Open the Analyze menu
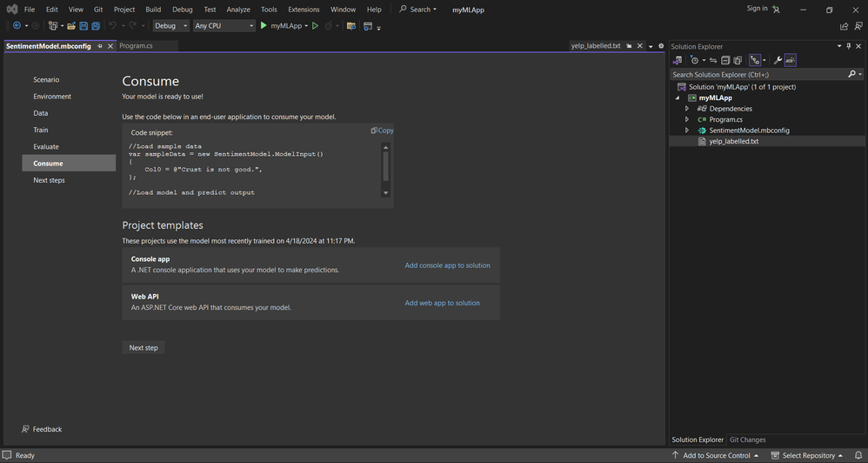868x463 pixels. (238, 10)
